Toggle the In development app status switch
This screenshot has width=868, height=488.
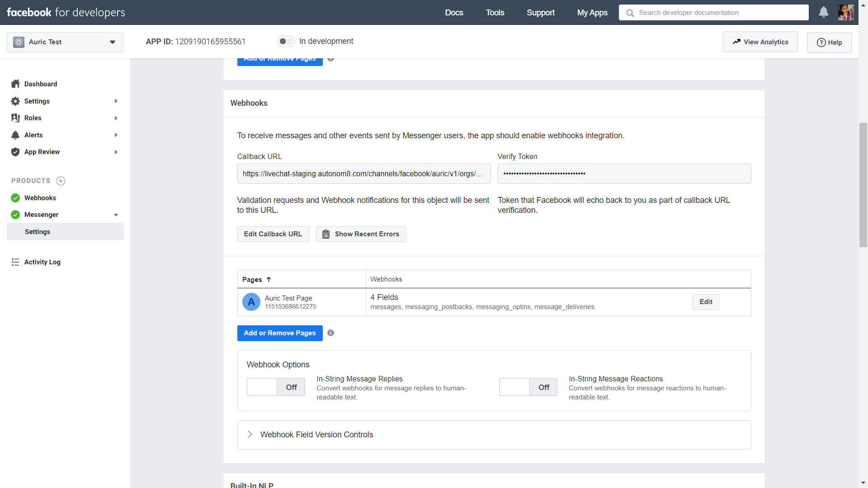286,41
